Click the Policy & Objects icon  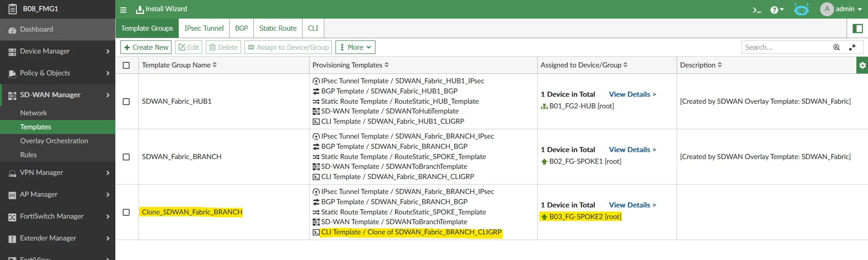[12, 73]
